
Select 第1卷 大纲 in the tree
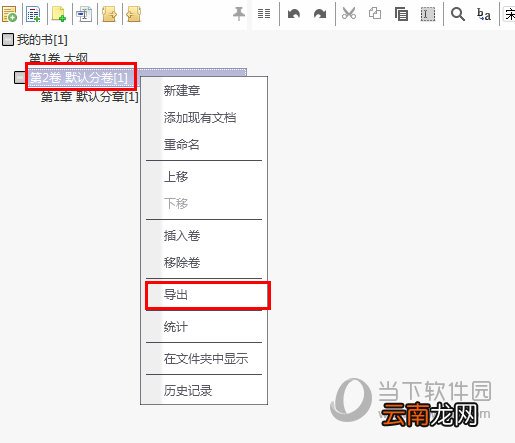[x=58, y=58]
